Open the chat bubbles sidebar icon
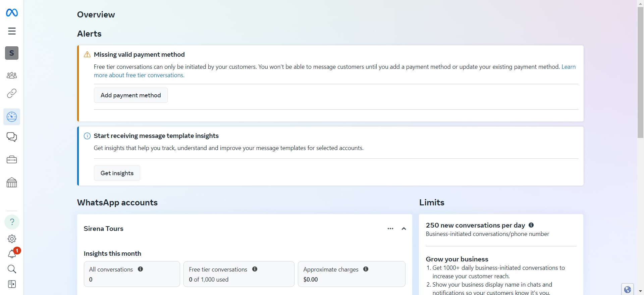The width and height of the screenshot is (644, 295). pyautogui.click(x=12, y=137)
